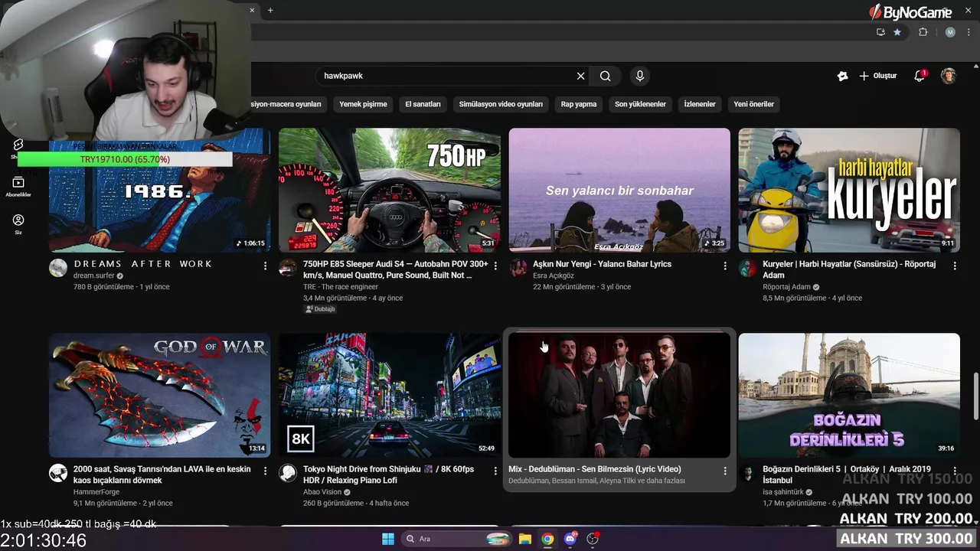Open options menu for Yalancı Bahar Lyrics
This screenshot has width=980, height=551.
tap(725, 266)
